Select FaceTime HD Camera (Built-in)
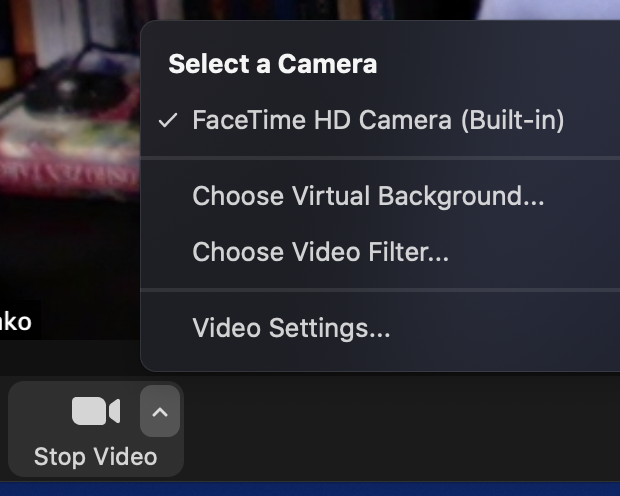The height and width of the screenshot is (496, 620). [x=378, y=121]
